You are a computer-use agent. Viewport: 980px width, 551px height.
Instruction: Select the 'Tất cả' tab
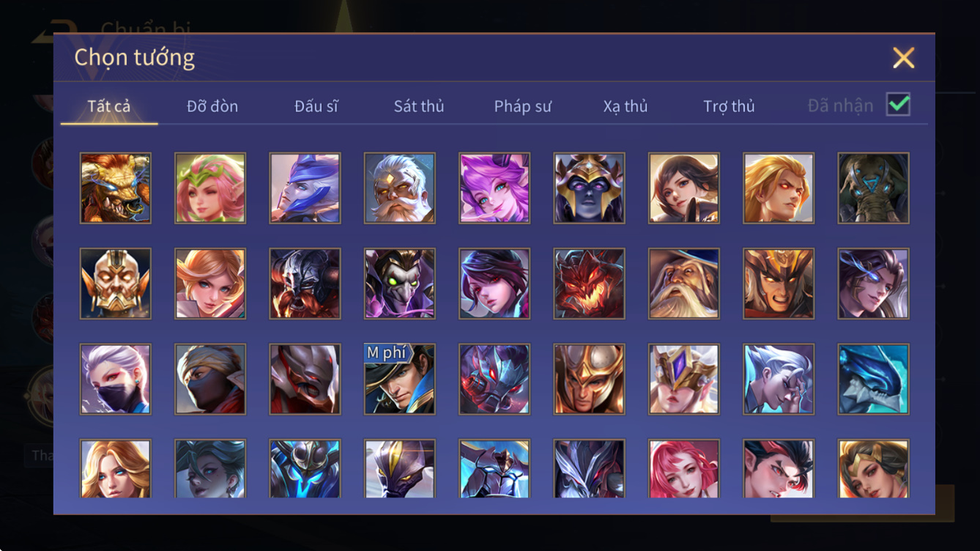click(109, 106)
